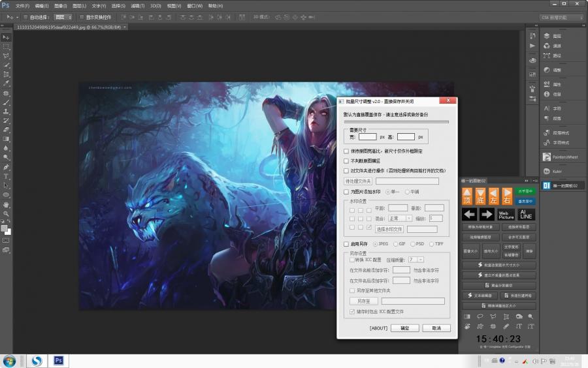Select the 平铺 tiled watermark radio button

407,192
